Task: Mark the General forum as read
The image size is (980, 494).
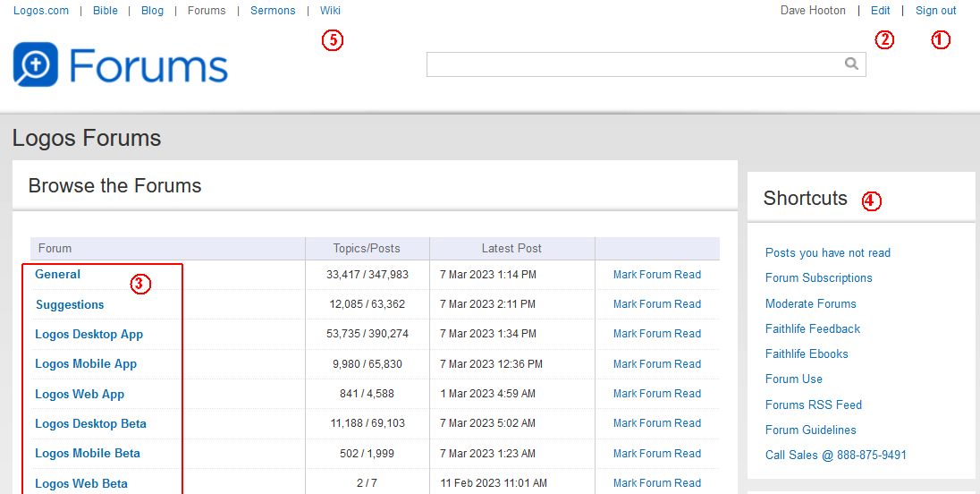Action: [657, 275]
